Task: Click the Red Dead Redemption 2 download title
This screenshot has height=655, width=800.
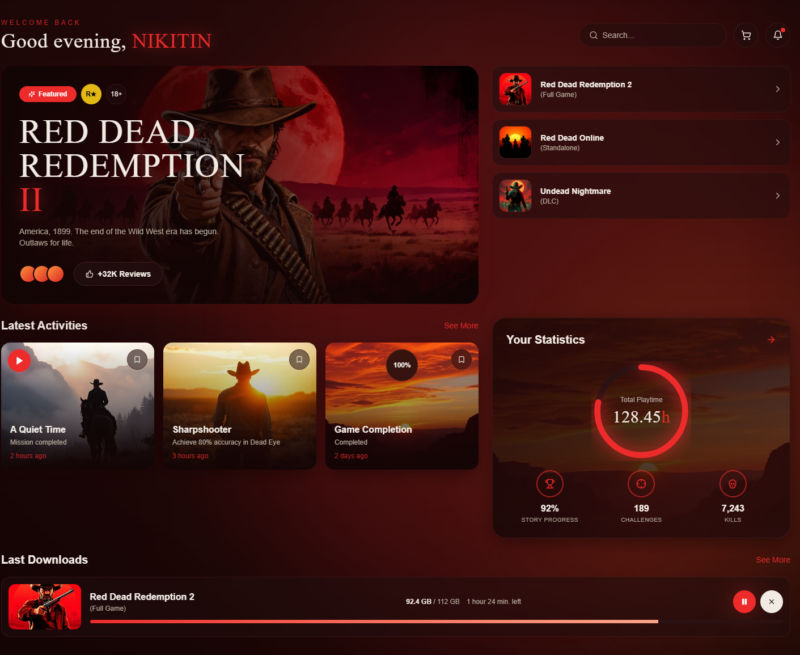Action: click(x=142, y=596)
